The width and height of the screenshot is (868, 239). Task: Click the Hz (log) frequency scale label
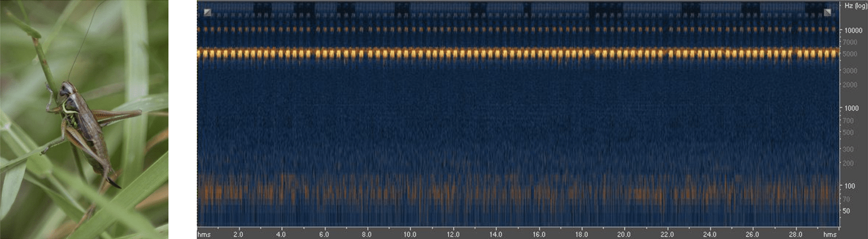tap(855, 6)
